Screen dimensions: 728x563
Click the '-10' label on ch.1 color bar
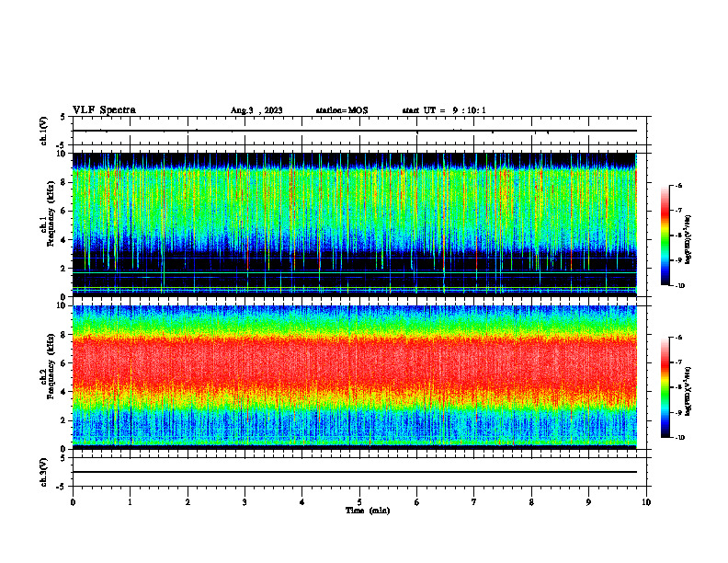pos(679,286)
